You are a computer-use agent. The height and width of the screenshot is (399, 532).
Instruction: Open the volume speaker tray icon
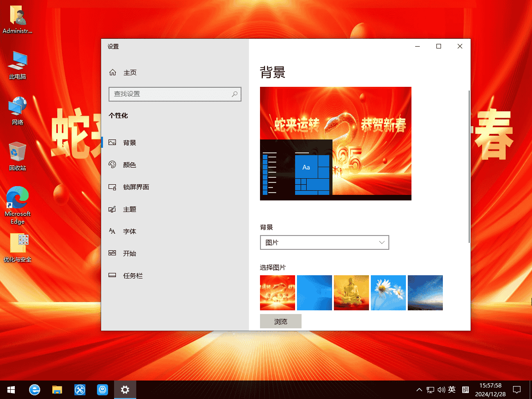point(441,390)
